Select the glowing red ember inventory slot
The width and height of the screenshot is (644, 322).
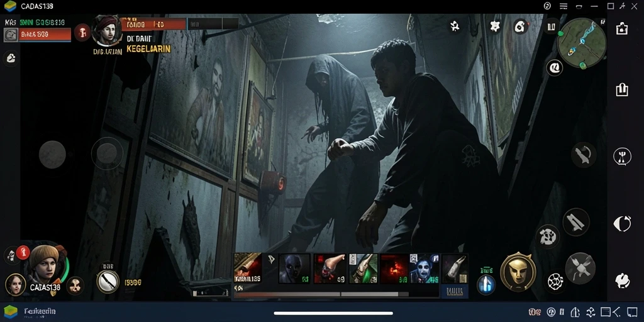coord(394,269)
